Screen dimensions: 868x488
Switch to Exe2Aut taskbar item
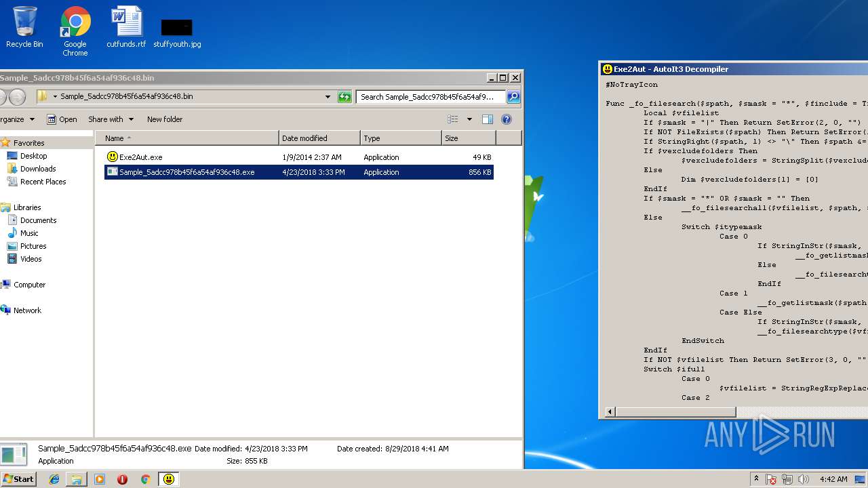tap(169, 479)
